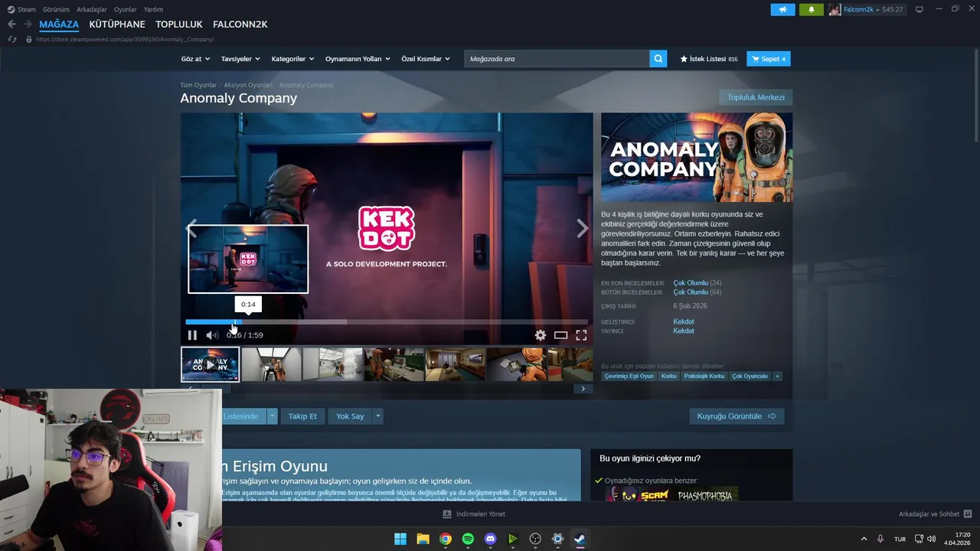Open video settings gear in player
This screenshot has height=551, width=980.
click(541, 335)
